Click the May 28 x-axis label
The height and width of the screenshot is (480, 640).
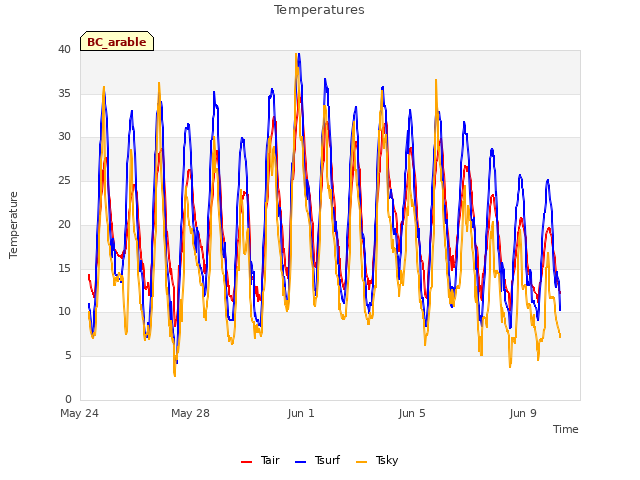pos(190,413)
